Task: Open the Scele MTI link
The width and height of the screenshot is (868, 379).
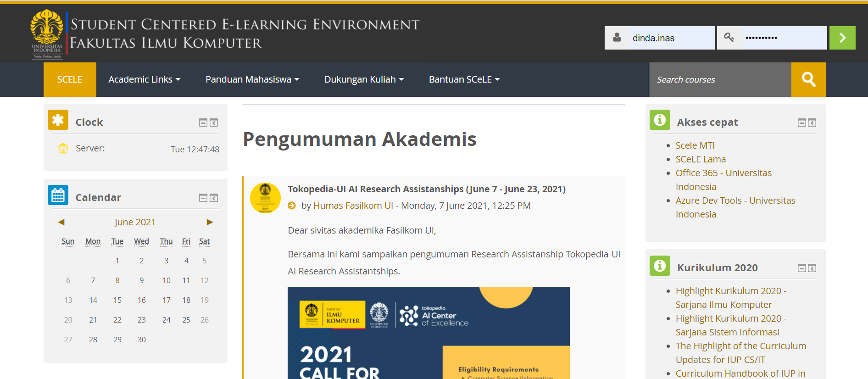Action: (x=695, y=145)
